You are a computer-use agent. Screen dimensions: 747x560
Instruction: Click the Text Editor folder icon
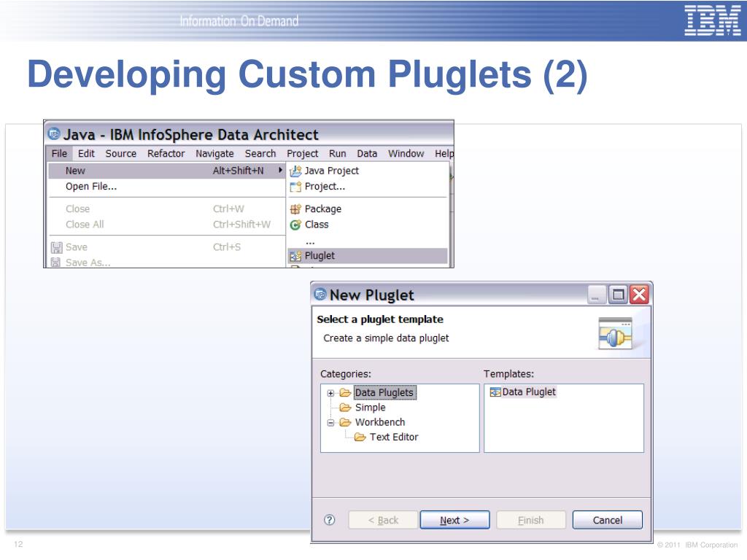(x=360, y=437)
